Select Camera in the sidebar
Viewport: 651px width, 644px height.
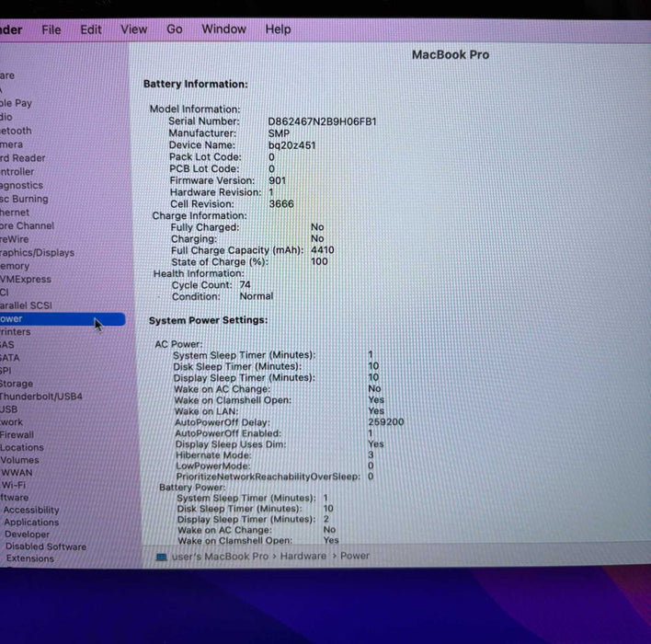(11, 144)
